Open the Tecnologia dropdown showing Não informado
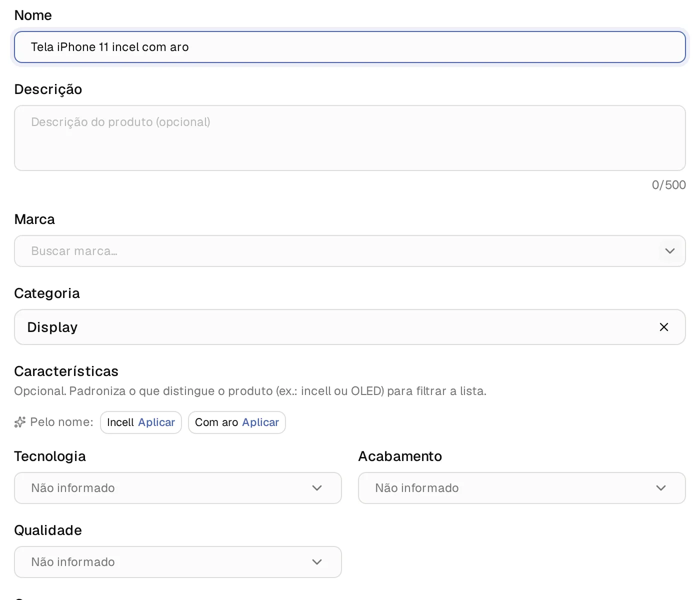The height and width of the screenshot is (600, 700). tap(178, 488)
